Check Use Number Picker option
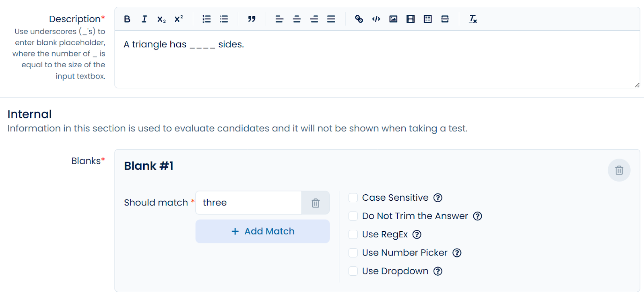Viewport: 644px width, 299px height. tap(353, 253)
